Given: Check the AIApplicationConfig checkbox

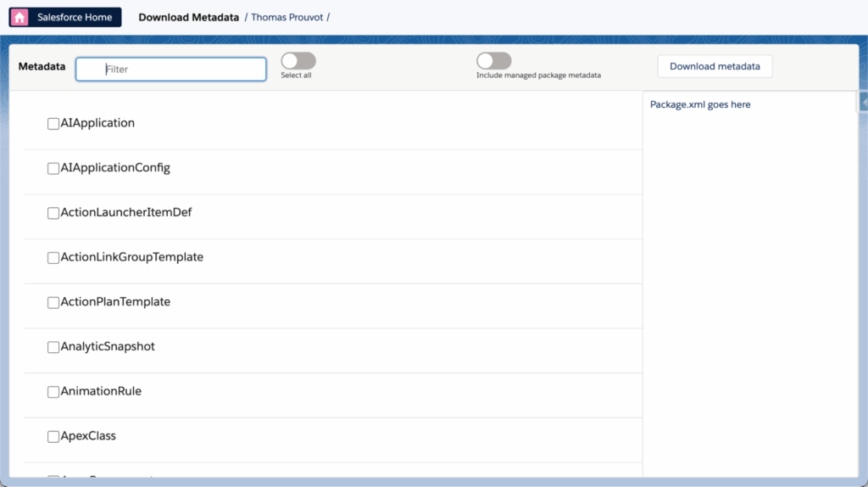Looking at the screenshot, I should tap(53, 169).
